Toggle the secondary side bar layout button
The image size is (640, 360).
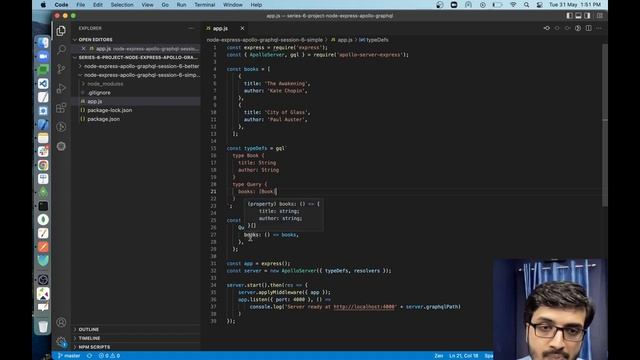pos(587,16)
